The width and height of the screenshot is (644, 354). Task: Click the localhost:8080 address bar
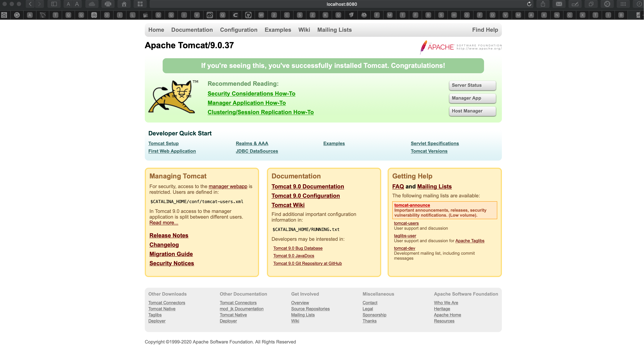(x=342, y=4)
